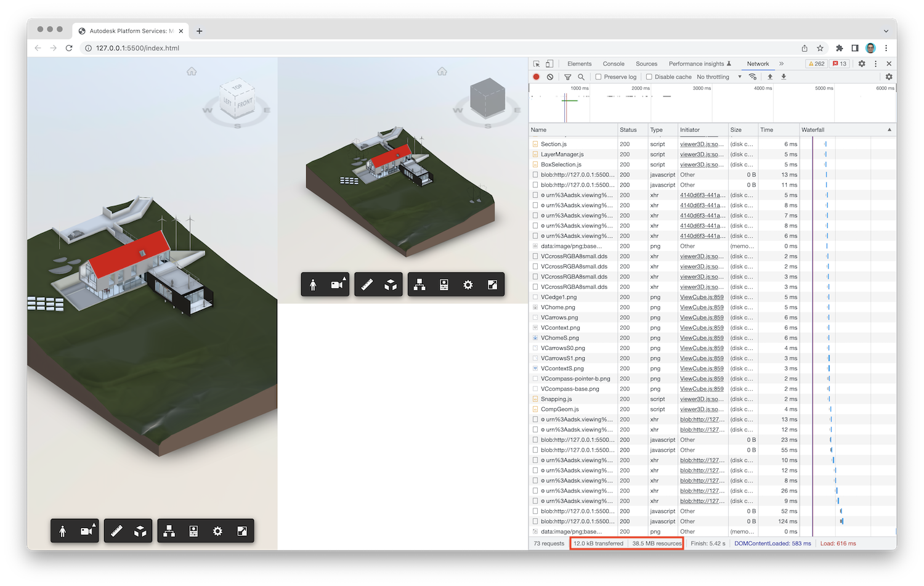
Task: Activate the measure ruler tool
Action: 116,531
